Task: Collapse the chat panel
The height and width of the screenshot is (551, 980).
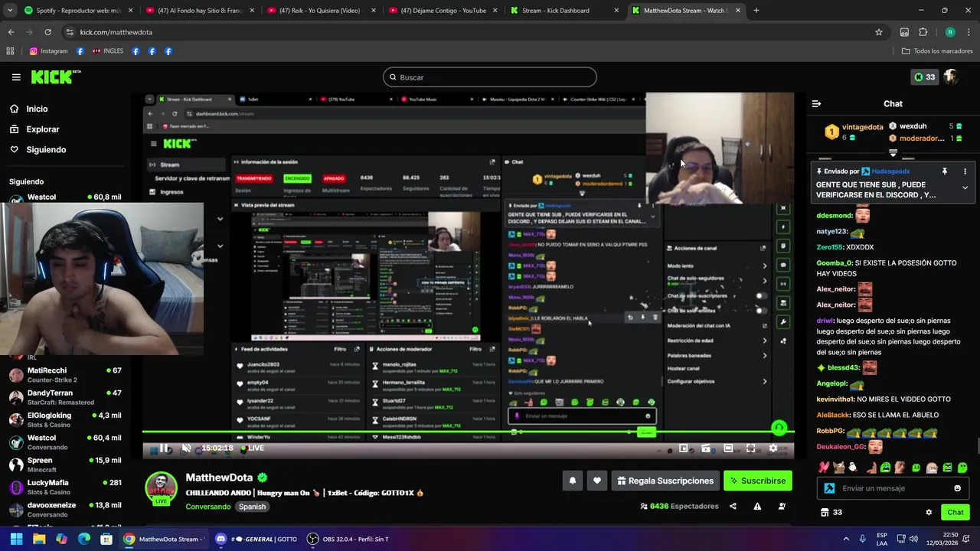Action: (816, 104)
